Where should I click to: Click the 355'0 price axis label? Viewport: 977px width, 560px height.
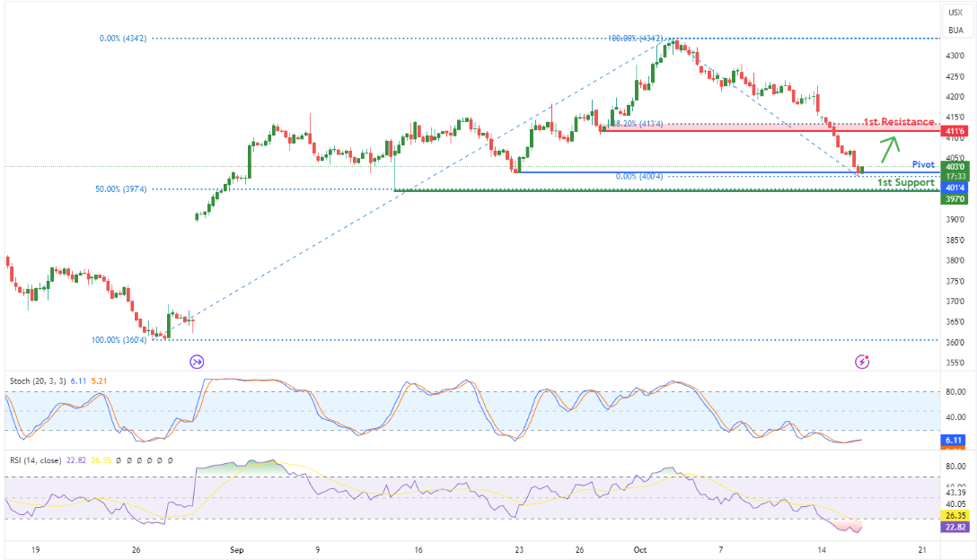point(955,363)
